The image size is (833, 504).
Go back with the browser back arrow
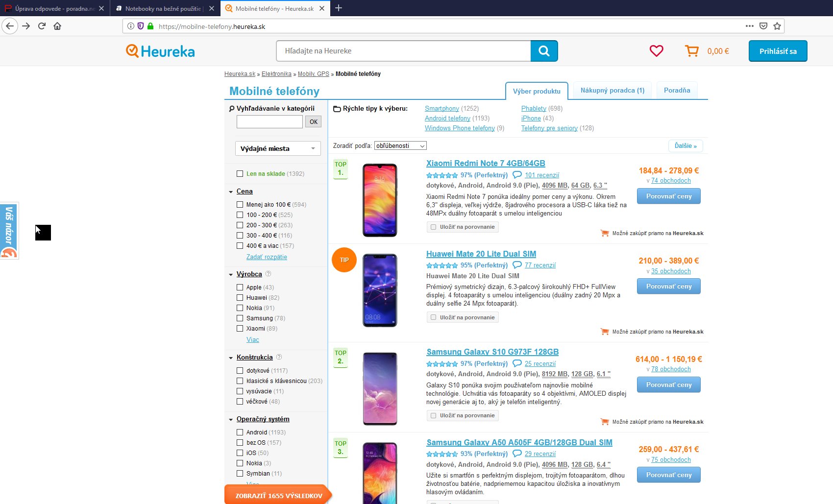(10, 26)
